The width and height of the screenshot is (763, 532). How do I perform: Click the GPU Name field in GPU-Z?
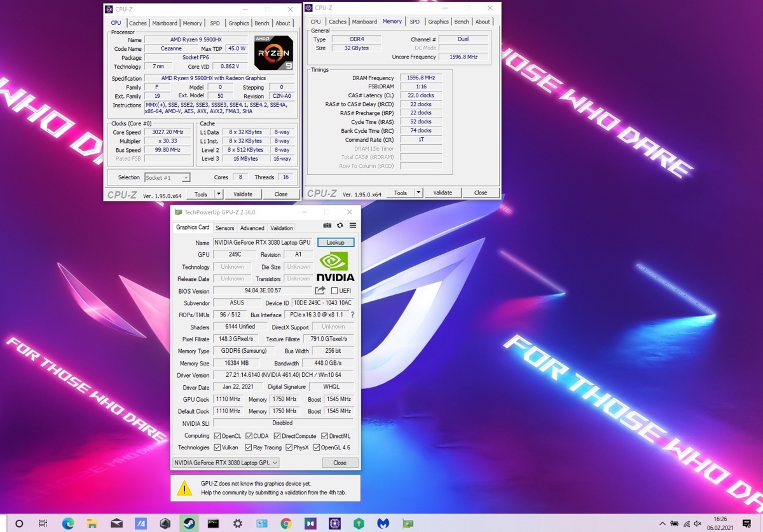click(x=263, y=243)
